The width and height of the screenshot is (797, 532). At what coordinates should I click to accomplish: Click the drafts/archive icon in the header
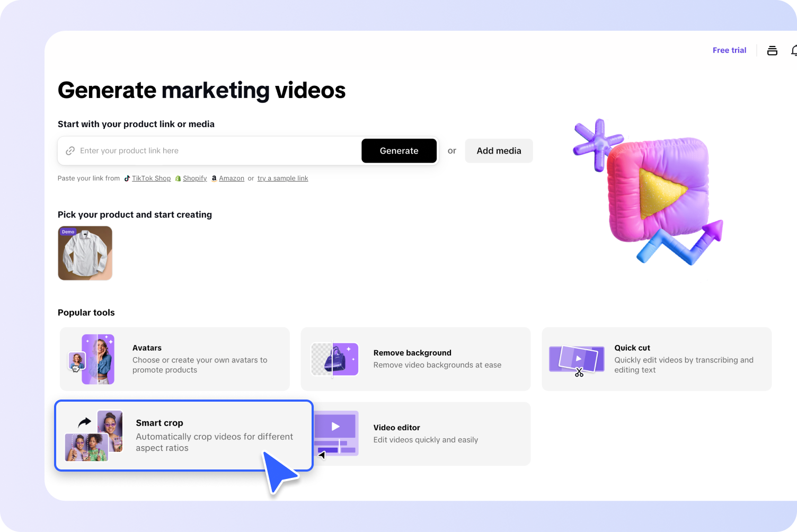pos(772,50)
